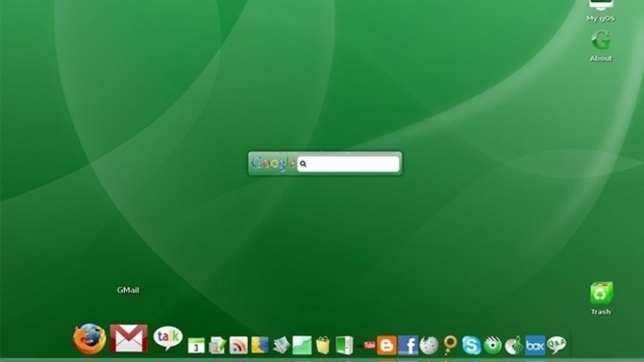Open the folded newspapers icon
This screenshot has width=644, height=362.
281,345
